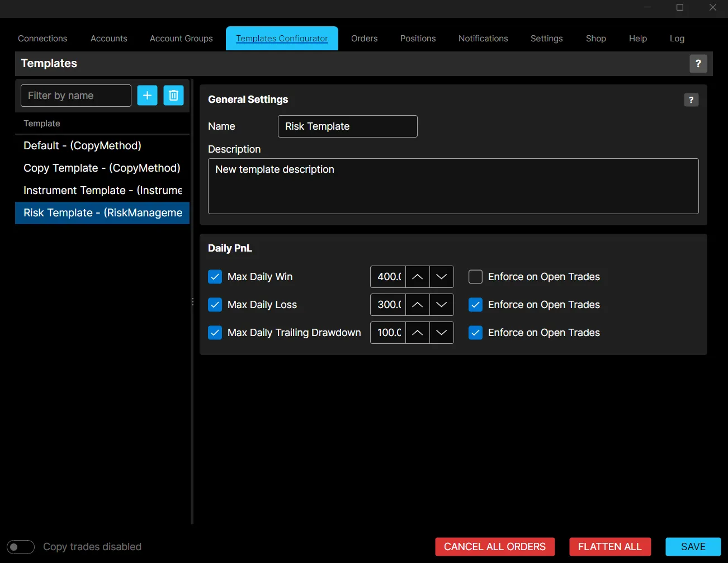
Task: Uncheck Max Daily Loss checkbox
Action: click(x=215, y=305)
